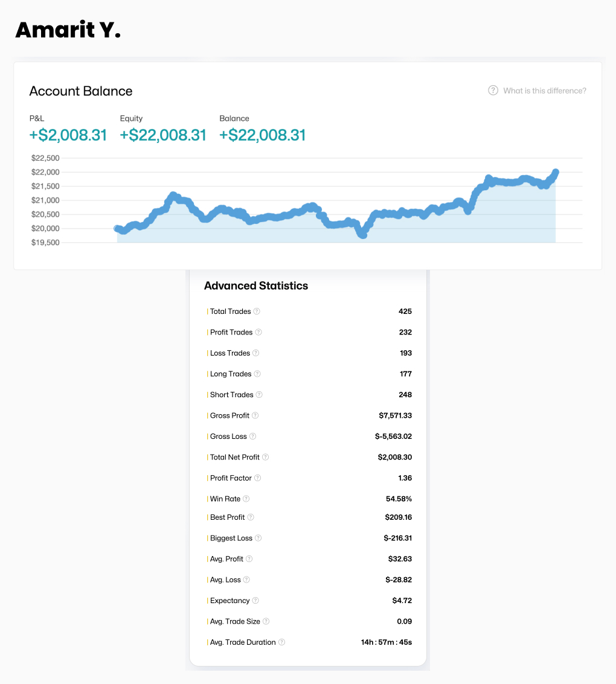Click the info icon next to Long Trades
Image resolution: width=616 pixels, height=684 pixels.
pyautogui.click(x=257, y=374)
